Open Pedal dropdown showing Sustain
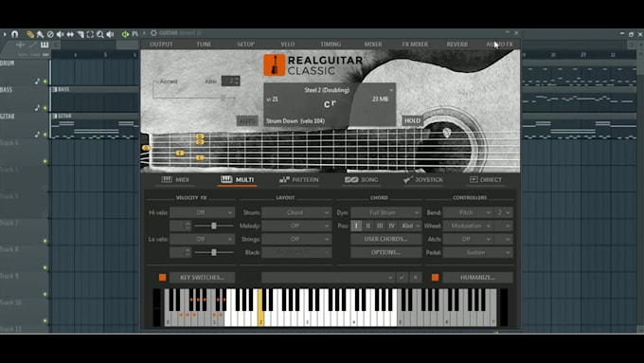Viewport: 644px width, 363px height. [477, 252]
